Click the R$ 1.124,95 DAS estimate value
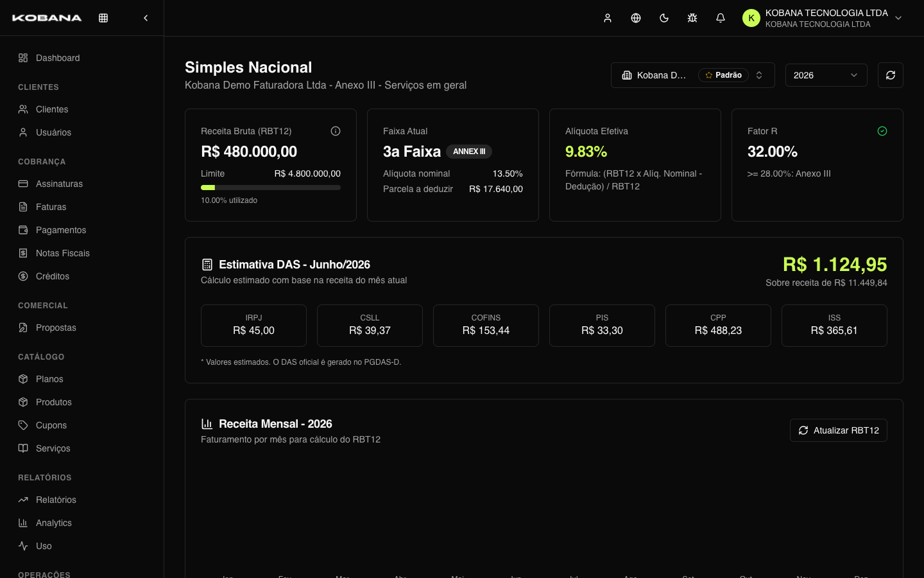 click(835, 265)
